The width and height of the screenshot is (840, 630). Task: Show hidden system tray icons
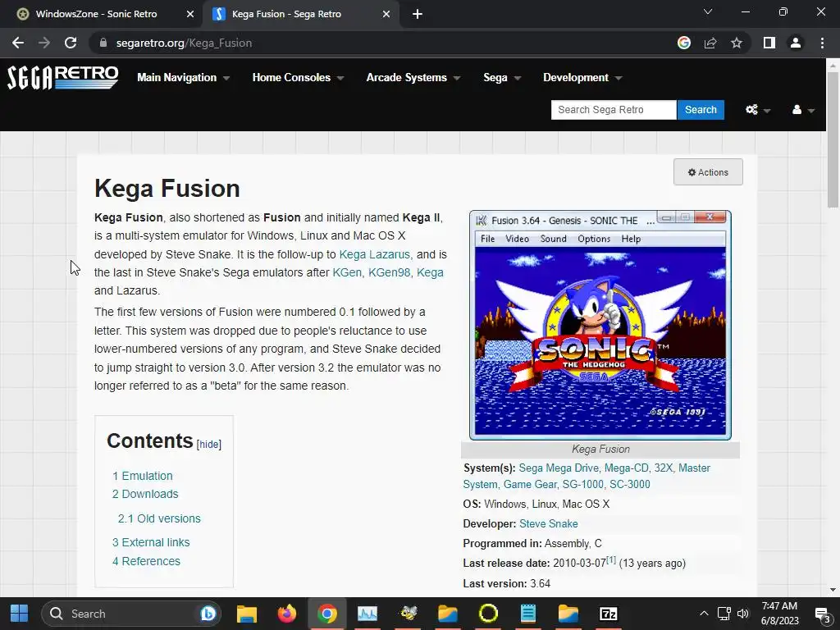(704, 614)
